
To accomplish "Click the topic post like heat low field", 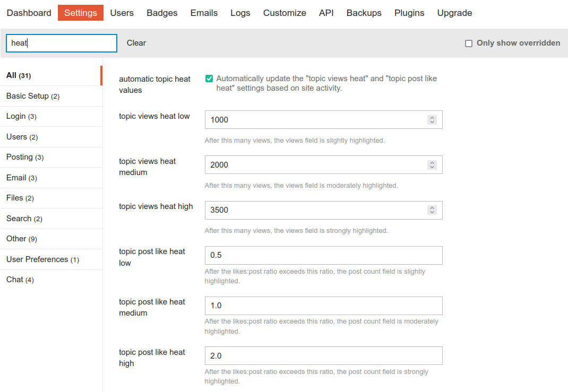I will click(323, 255).
